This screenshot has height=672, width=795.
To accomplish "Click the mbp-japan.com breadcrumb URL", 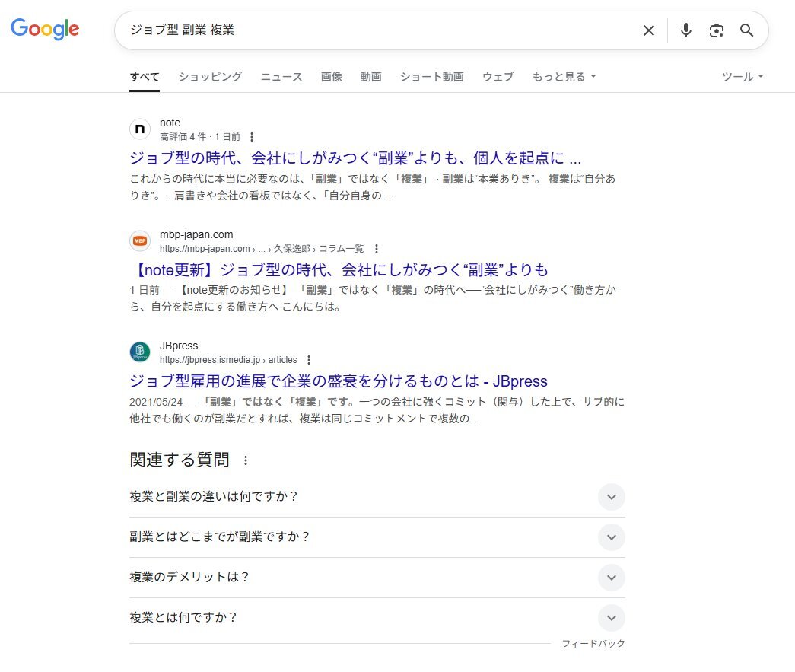I will tap(262, 249).
